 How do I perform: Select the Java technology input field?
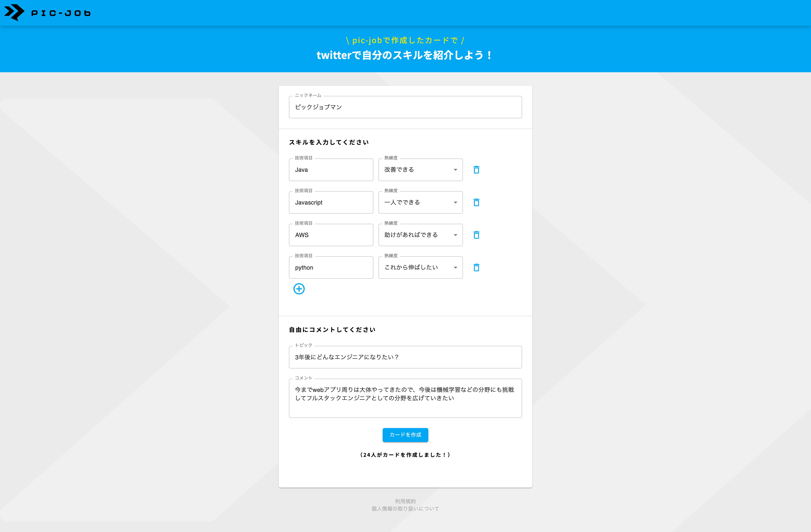(331, 170)
